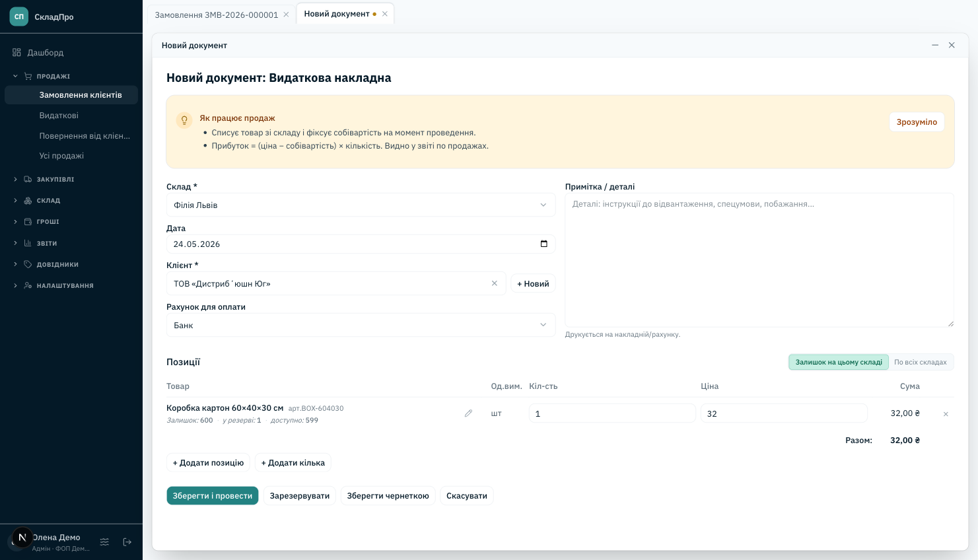Click the ДОВІДНИКИ tag icon
The width and height of the screenshot is (978, 560).
point(28,264)
